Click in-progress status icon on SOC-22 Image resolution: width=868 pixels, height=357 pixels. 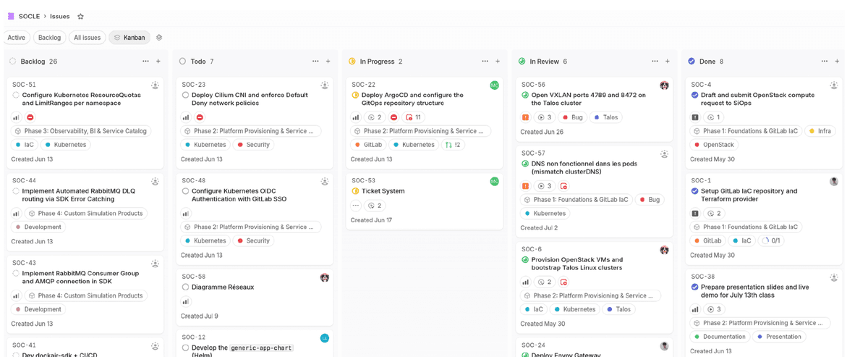[x=355, y=95]
